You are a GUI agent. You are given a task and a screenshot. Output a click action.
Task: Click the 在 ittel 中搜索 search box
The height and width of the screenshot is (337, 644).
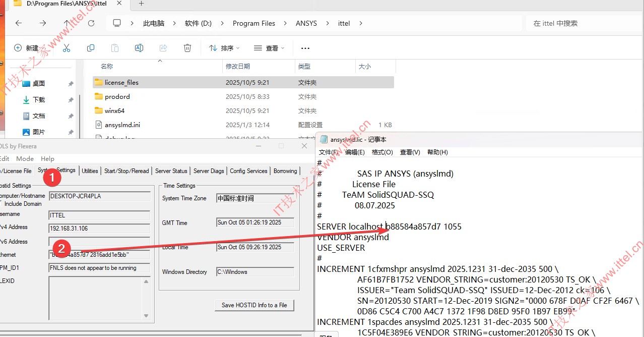click(x=579, y=23)
